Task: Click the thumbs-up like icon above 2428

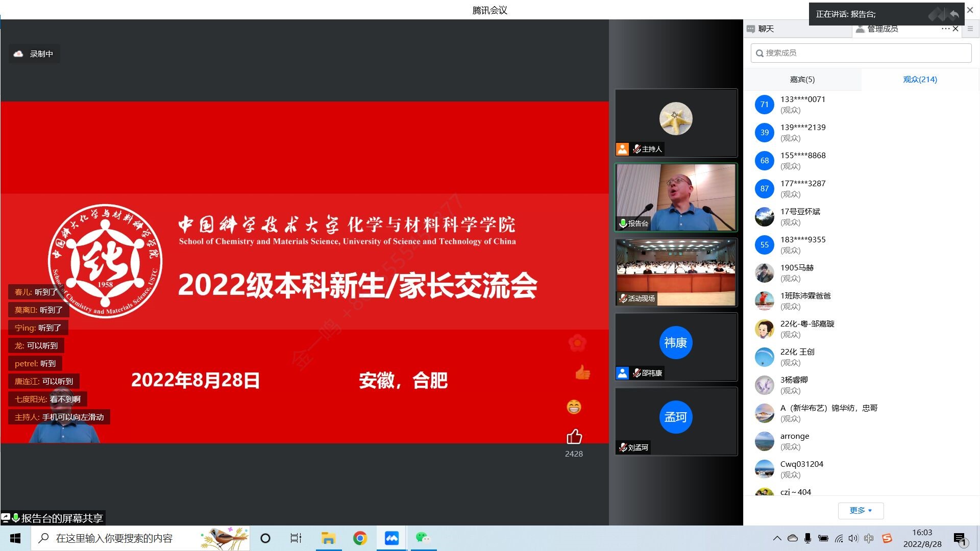Action: point(574,437)
